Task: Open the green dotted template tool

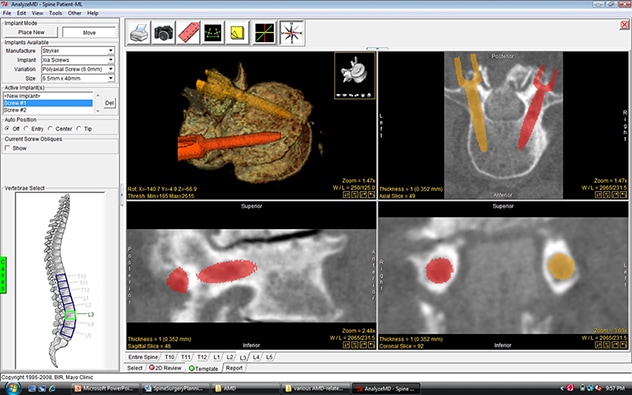Action: pos(213,33)
